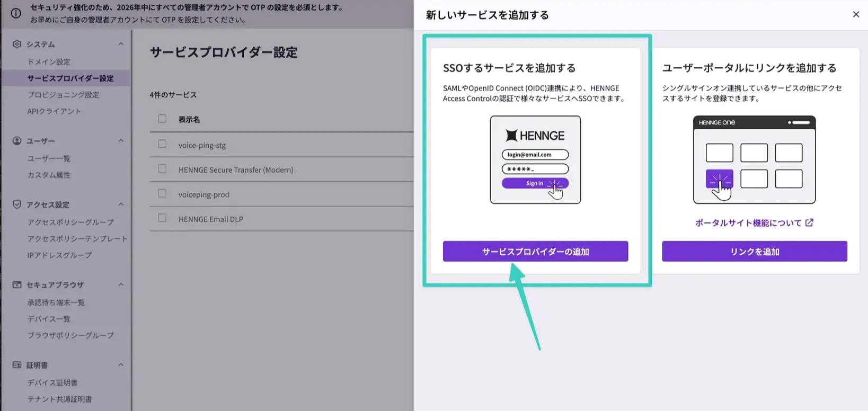The width and height of the screenshot is (868, 411).
Task: Toggle the select-all checkbox next to 表示名
Action: 162,119
